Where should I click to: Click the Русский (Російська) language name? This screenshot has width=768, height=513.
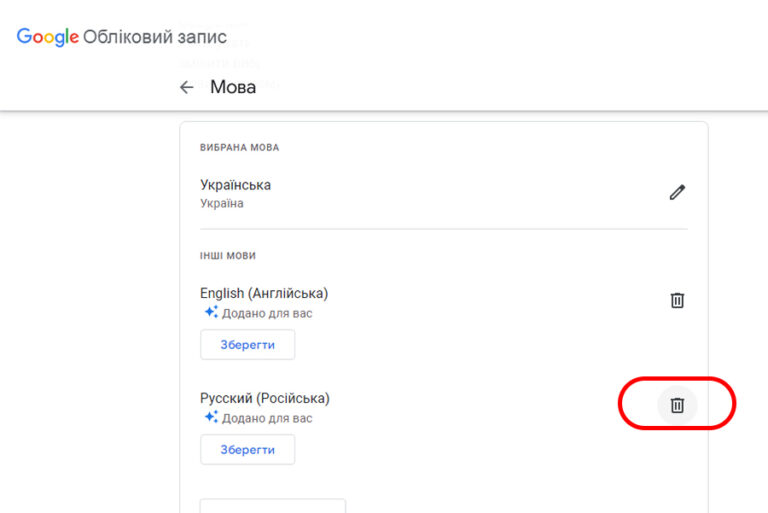(x=264, y=398)
